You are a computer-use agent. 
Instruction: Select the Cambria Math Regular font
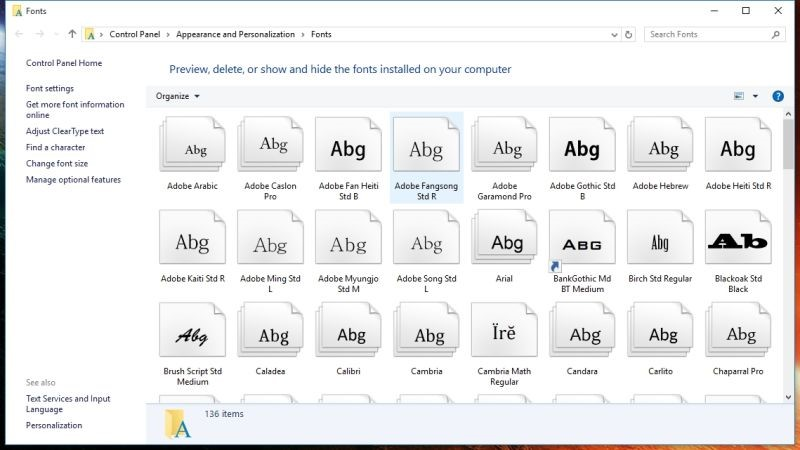point(505,330)
